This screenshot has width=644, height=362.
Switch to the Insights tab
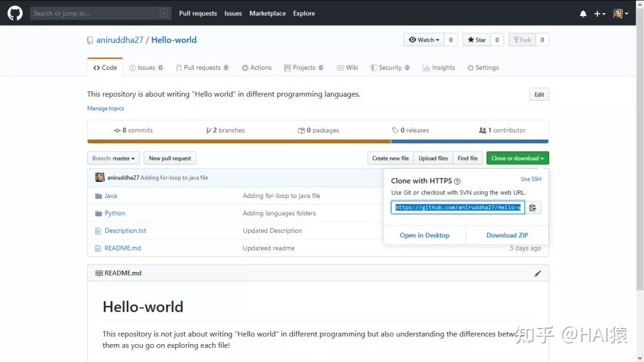pos(439,67)
